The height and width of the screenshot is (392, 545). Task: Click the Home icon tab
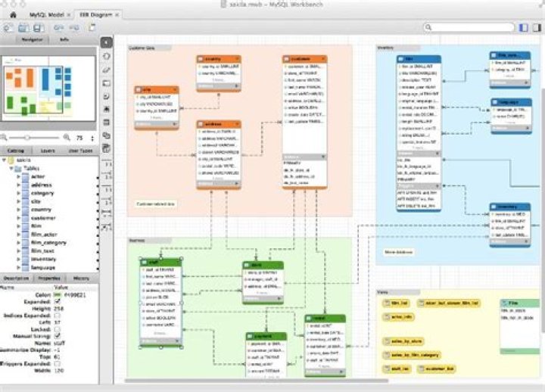pos(12,14)
